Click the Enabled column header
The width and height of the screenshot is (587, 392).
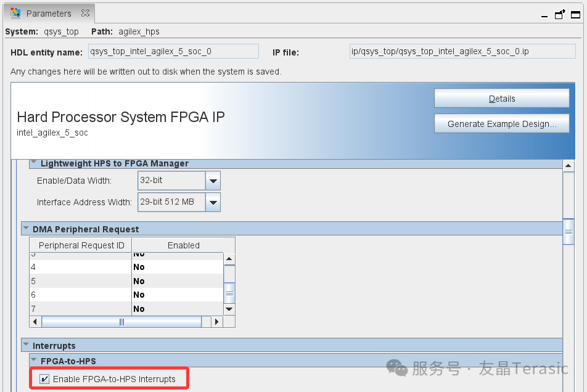tap(184, 245)
